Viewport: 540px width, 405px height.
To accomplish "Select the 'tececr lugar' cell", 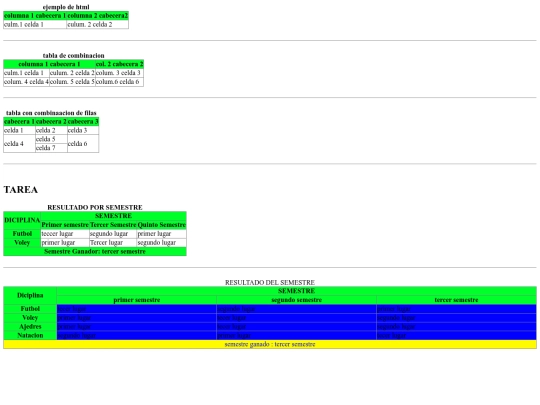I will click(65, 234).
